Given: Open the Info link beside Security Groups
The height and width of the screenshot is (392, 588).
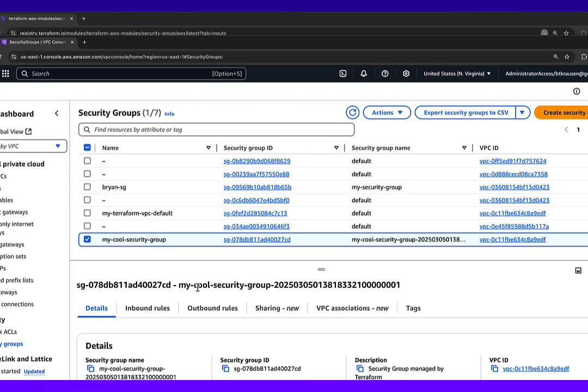Looking at the screenshot, I should pos(169,114).
